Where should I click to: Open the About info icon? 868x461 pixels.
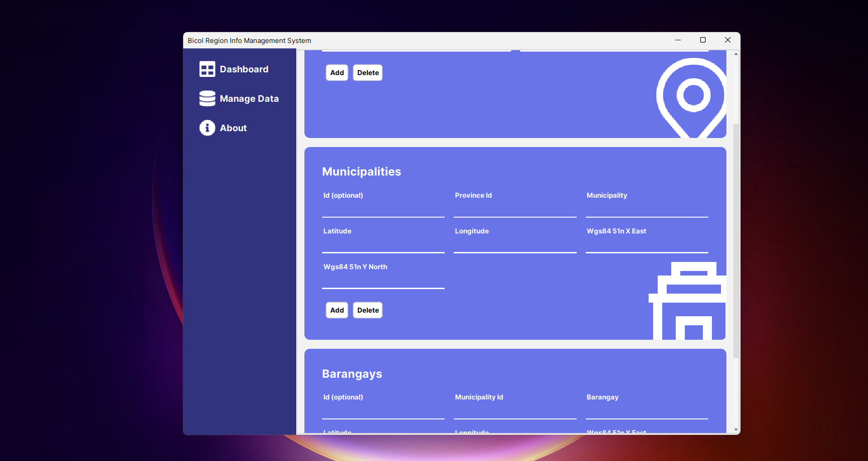[207, 128]
